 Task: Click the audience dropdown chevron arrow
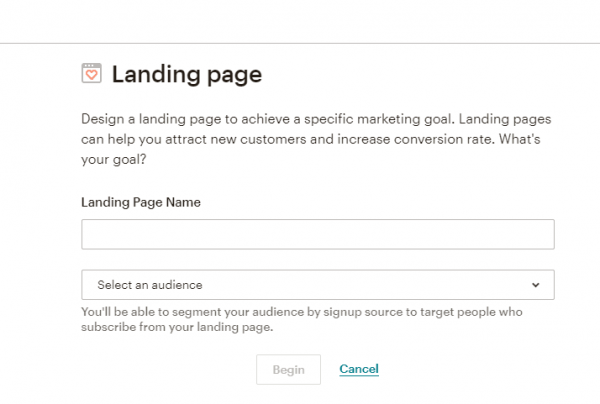tap(536, 285)
